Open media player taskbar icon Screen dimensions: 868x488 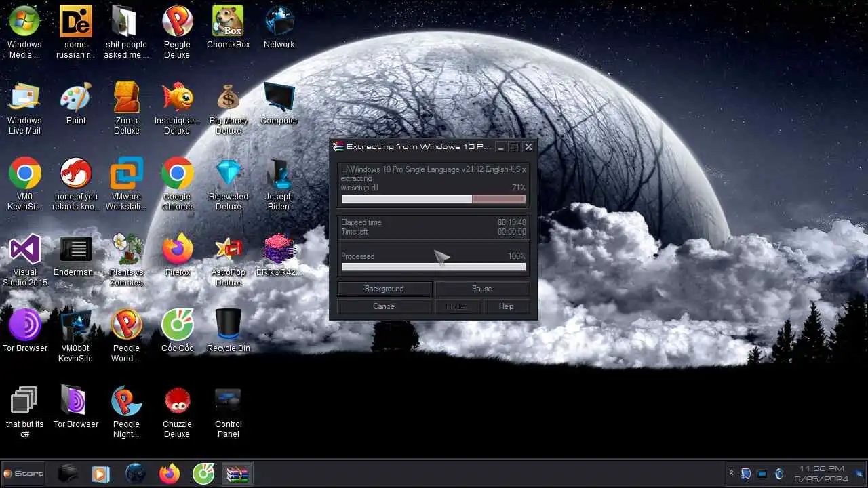tap(100, 474)
